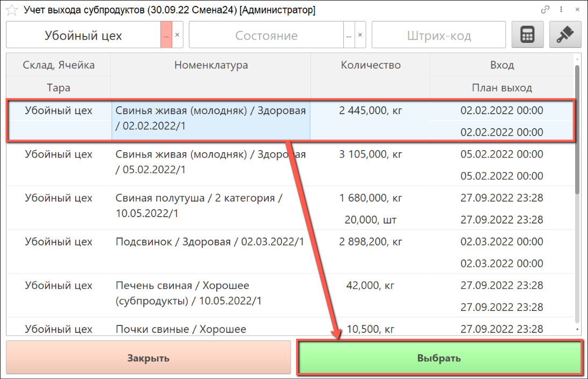Click the brush clear-filters icon
The width and height of the screenshot is (588, 379).
point(565,35)
